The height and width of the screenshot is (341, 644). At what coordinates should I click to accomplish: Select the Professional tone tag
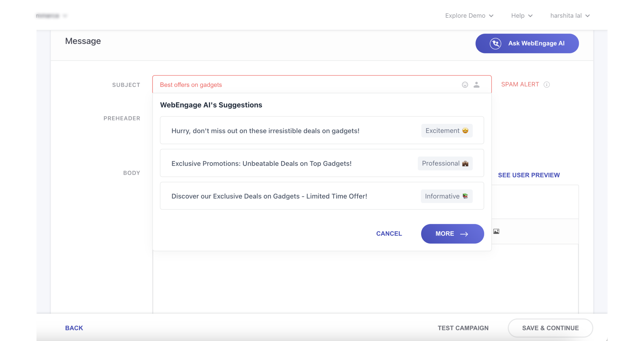[445, 164]
